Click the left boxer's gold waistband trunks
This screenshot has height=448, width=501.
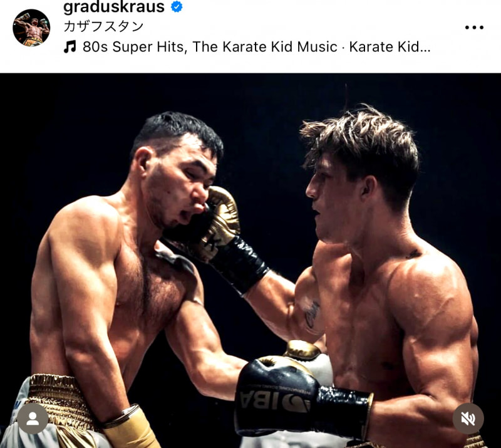tap(59, 400)
